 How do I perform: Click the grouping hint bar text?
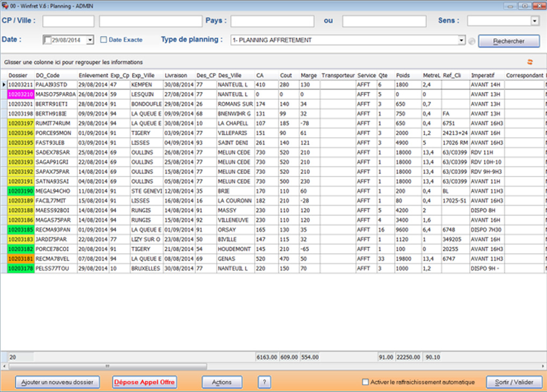pyautogui.click(x=74, y=62)
